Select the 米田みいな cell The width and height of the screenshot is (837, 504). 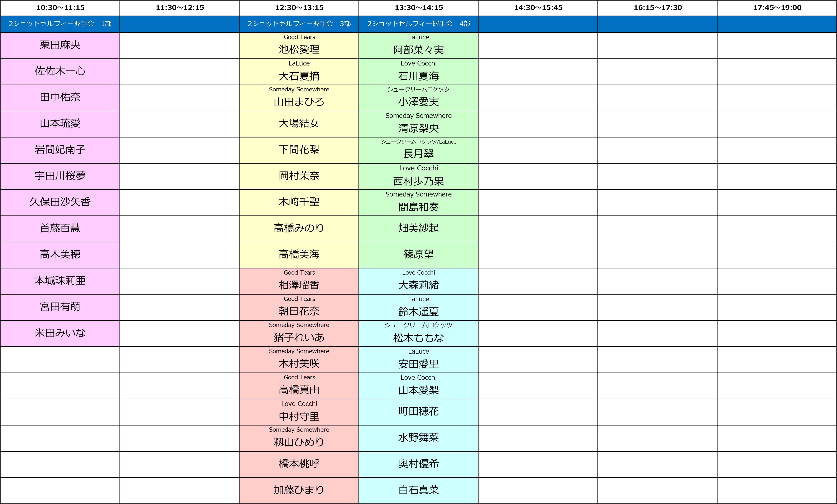pos(60,333)
